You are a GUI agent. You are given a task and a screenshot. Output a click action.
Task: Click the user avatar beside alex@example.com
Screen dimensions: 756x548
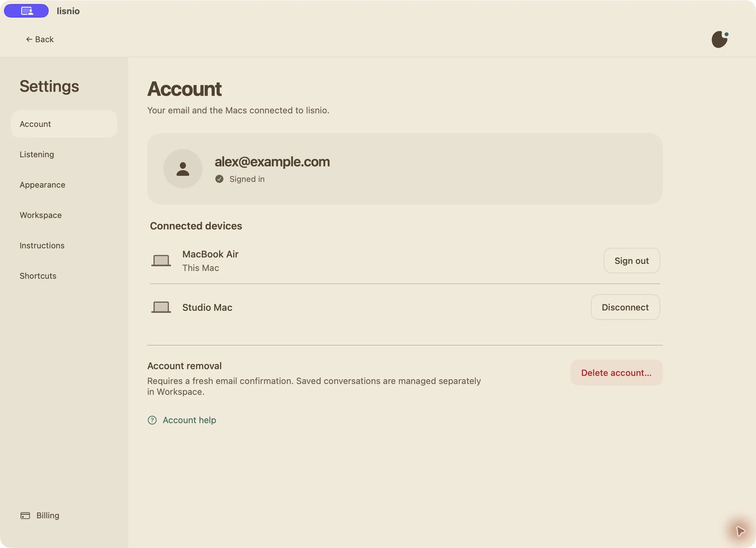(183, 169)
